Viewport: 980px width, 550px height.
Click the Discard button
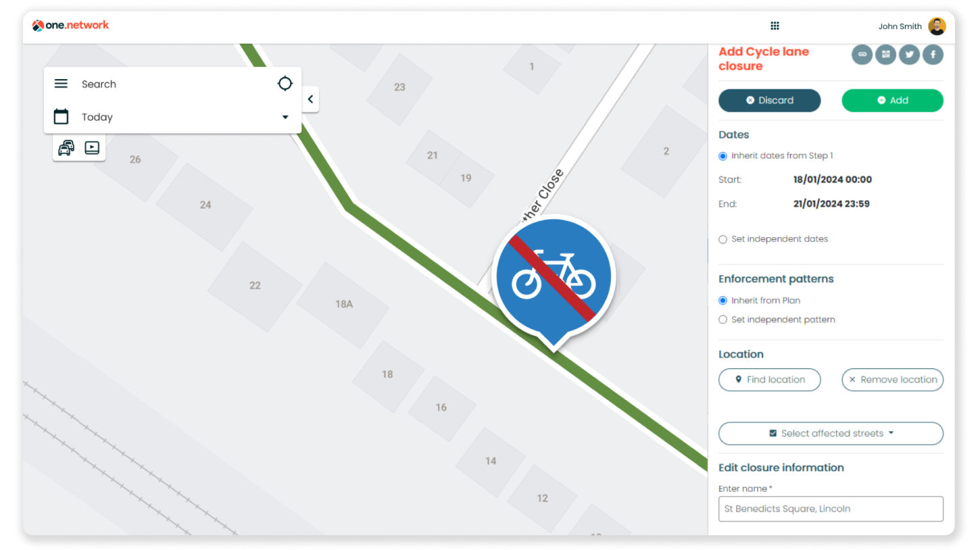(x=769, y=100)
